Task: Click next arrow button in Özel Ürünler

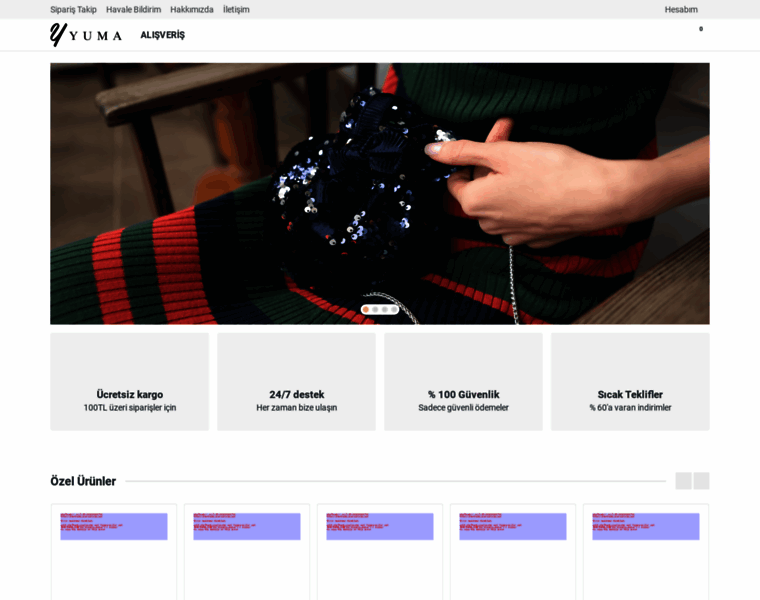Action: pyautogui.click(x=701, y=481)
